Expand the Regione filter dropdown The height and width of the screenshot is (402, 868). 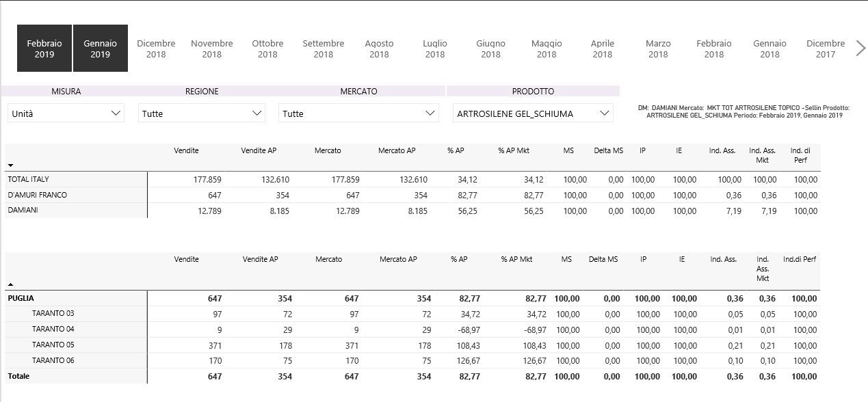click(x=202, y=113)
